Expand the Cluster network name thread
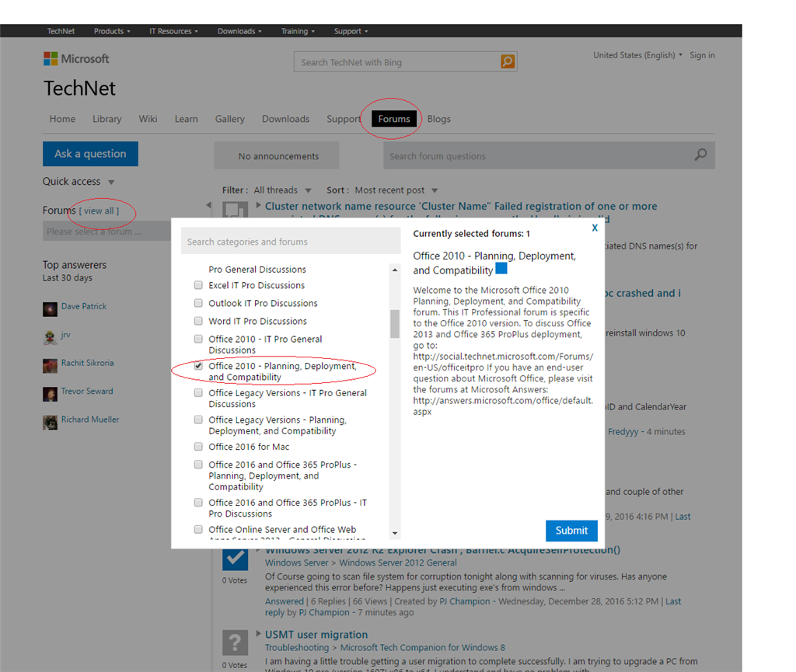 click(x=258, y=205)
